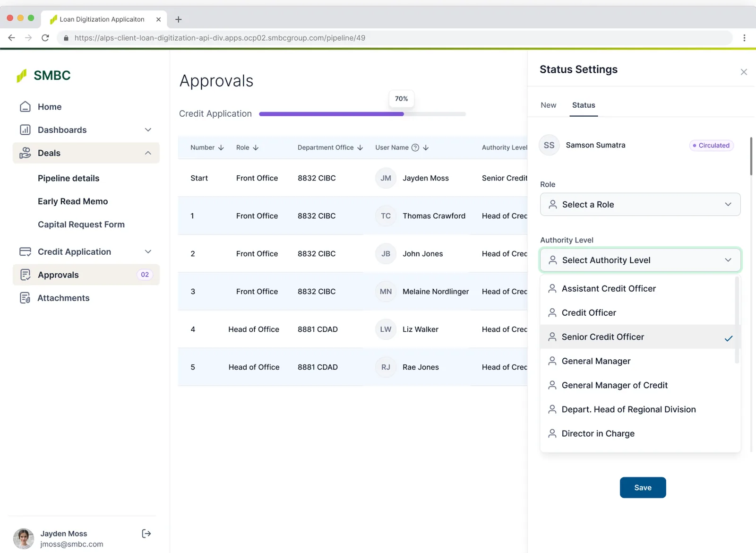This screenshot has width=756, height=553.
Task: Click the Attachments file icon
Action: [x=25, y=298]
